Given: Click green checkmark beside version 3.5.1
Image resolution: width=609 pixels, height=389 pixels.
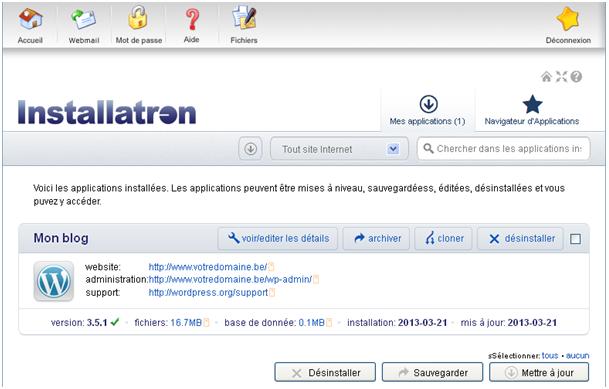Looking at the screenshot, I should click(x=115, y=322).
